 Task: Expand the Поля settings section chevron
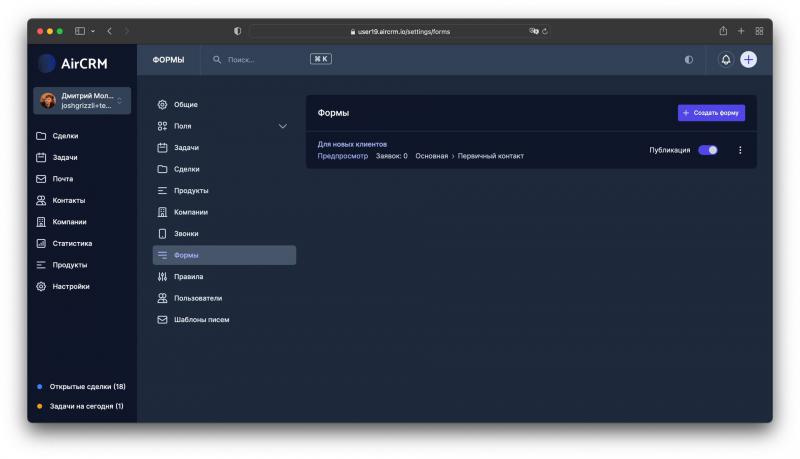click(282, 126)
